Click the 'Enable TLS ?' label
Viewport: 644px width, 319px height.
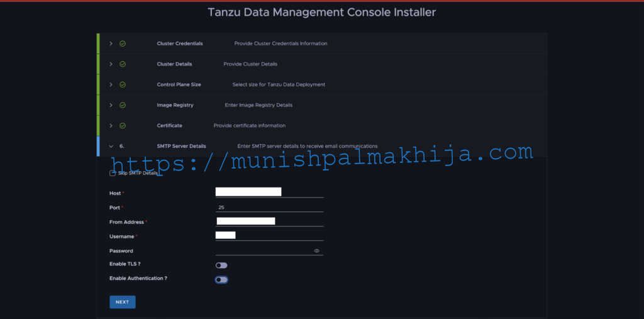(125, 264)
